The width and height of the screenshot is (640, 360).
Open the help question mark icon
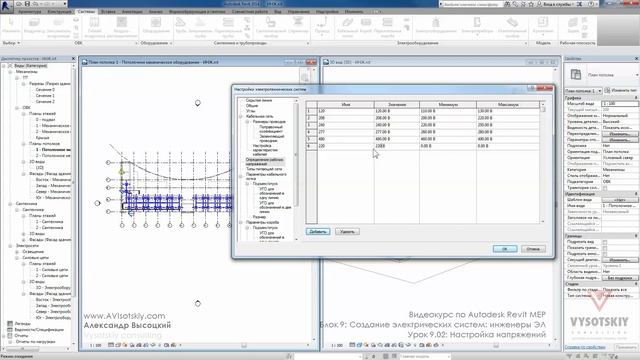tap(591, 4)
